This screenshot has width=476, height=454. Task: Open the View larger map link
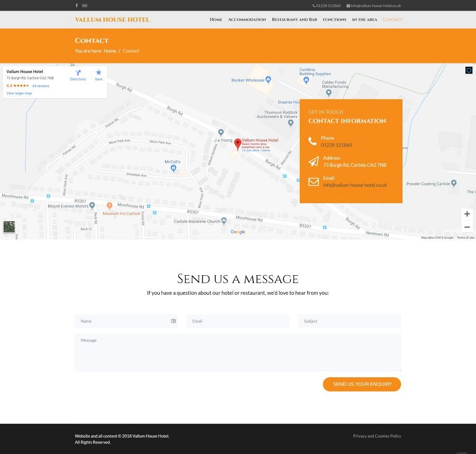pos(19,93)
